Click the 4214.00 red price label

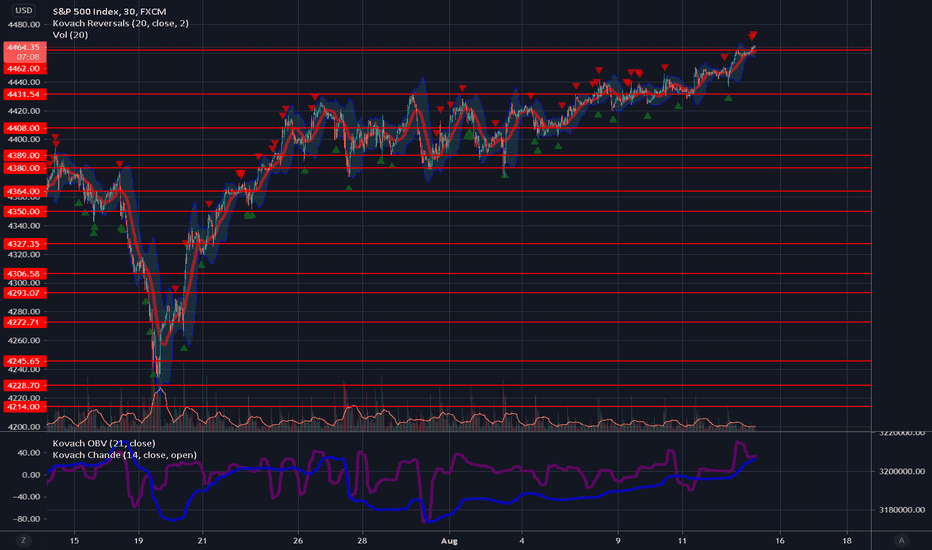[x=24, y=407]
